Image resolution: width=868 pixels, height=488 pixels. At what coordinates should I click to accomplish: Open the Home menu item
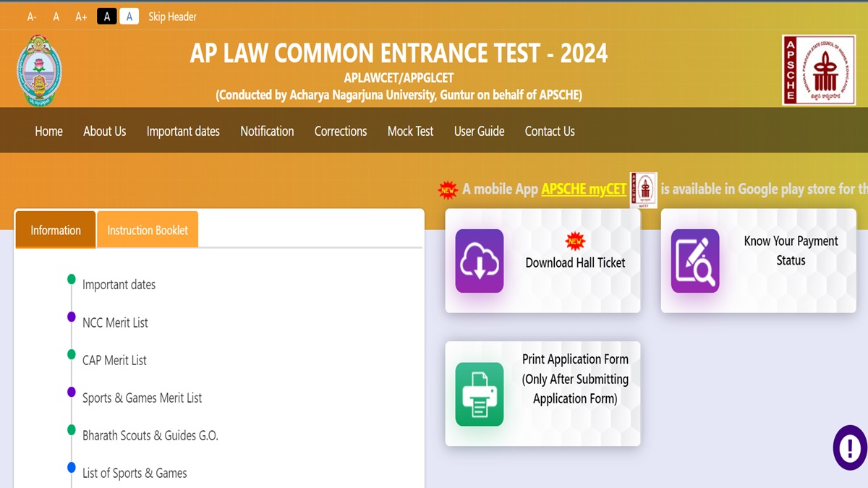[48, 131]
